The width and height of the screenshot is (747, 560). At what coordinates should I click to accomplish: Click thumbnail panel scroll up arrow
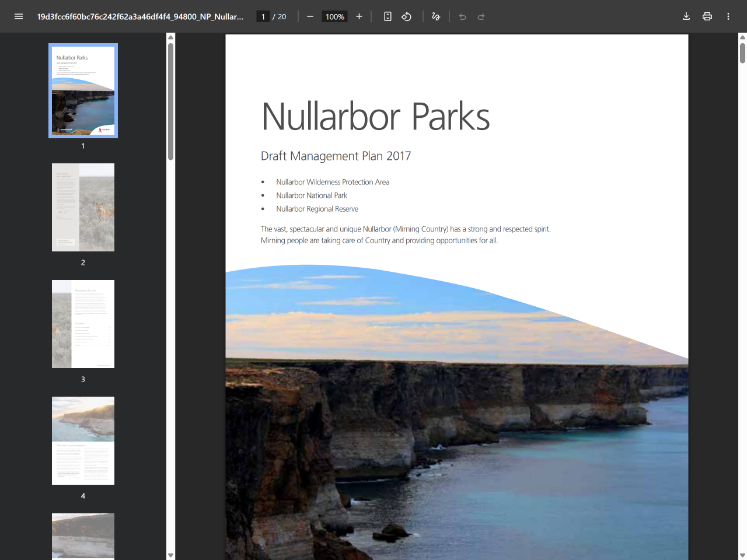[x=170, y=37]
